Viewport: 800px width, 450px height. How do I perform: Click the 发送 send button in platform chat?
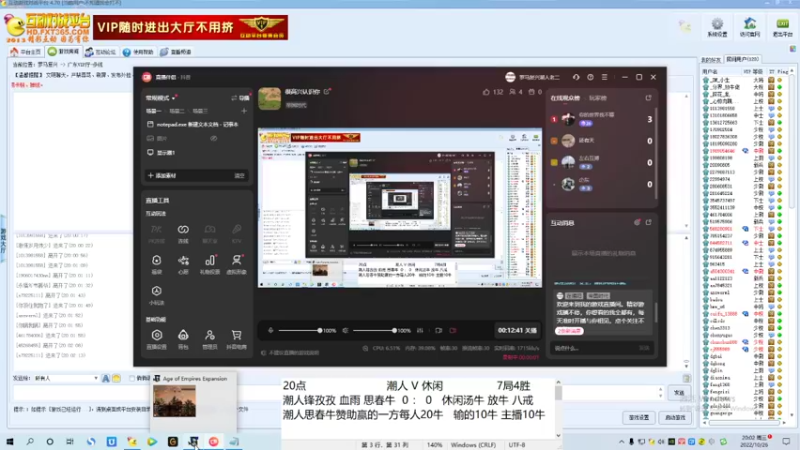(x=679, y=393)
